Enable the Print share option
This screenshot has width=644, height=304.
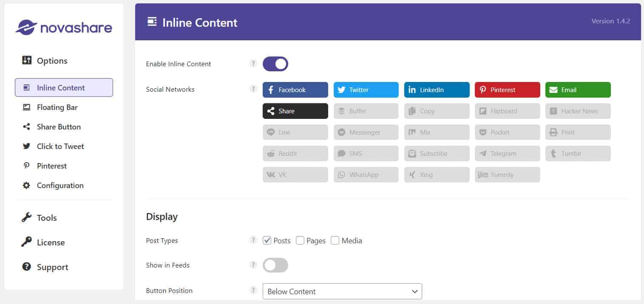tap(578, 132)
